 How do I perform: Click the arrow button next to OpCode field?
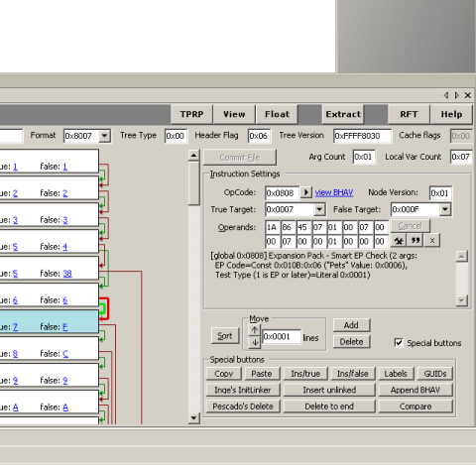(306, 192)
